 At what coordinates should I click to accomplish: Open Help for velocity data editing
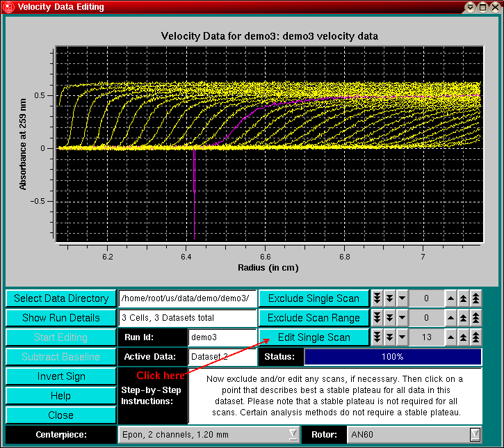pyautogui.click(x=61, y=396)
